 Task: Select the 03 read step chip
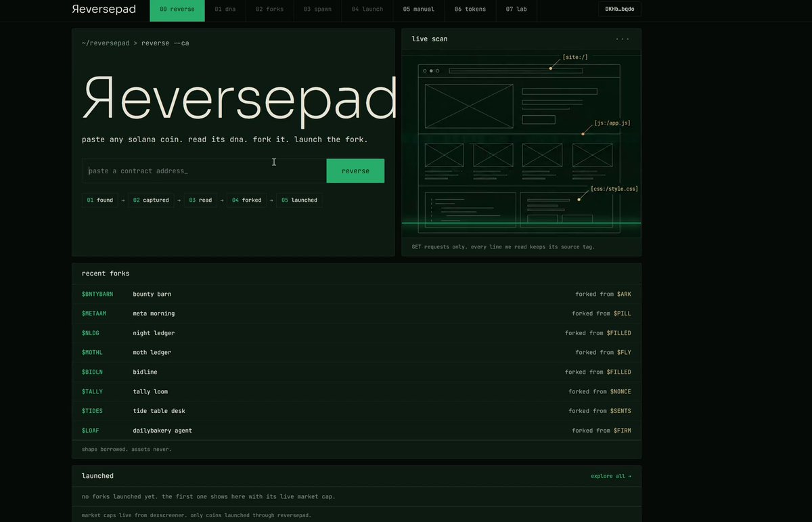[200, 200]
